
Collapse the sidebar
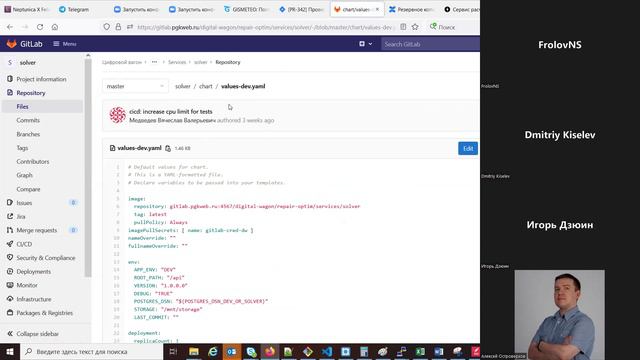coord(33,333)
